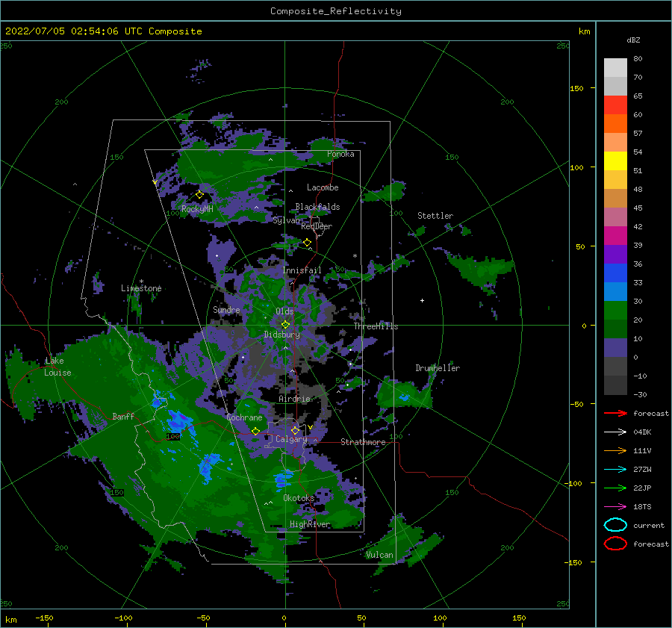Select the bright green 20-30 dBZ swatch
The width and height of the screenshot is (672, 628).
[615, 311]
